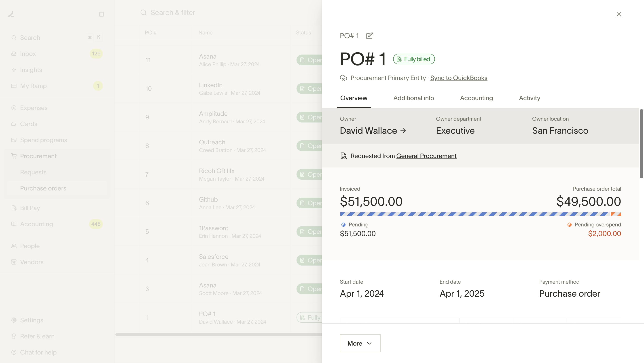Click the Status column header
644x363 pixels.
coord(303,32)
